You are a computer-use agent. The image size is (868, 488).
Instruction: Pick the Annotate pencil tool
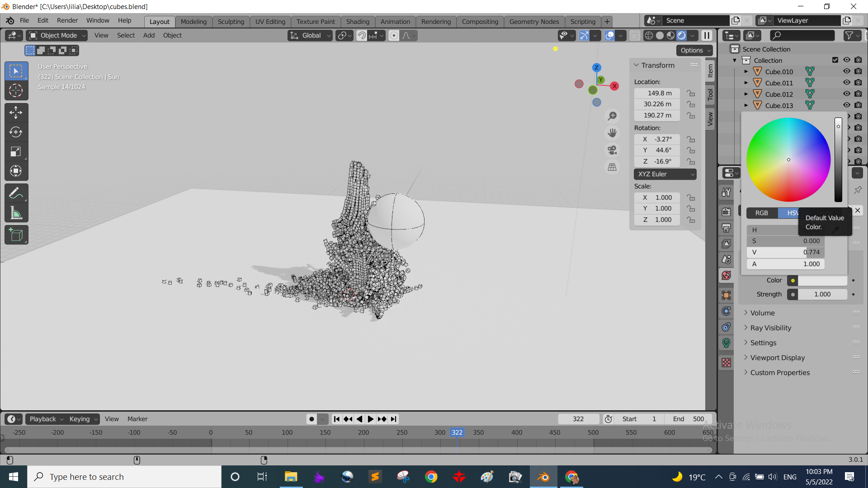pyautogui.click(x=16, y=193)
